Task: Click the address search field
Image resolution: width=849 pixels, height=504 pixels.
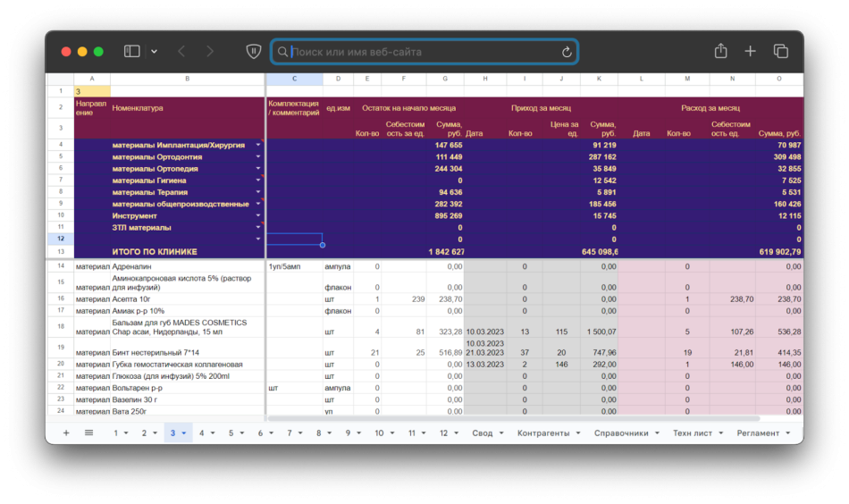Action: [424, 52]
